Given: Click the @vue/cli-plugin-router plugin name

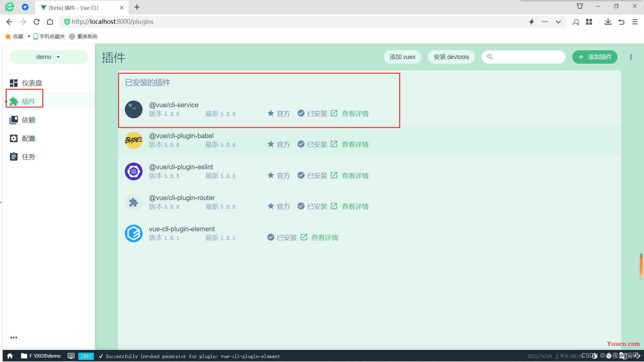Looking at the screenshot, I should pyautogui.click(x=182, y=198).
